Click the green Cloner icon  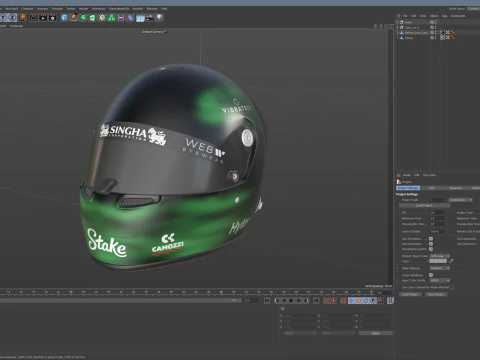pos(111,17)
